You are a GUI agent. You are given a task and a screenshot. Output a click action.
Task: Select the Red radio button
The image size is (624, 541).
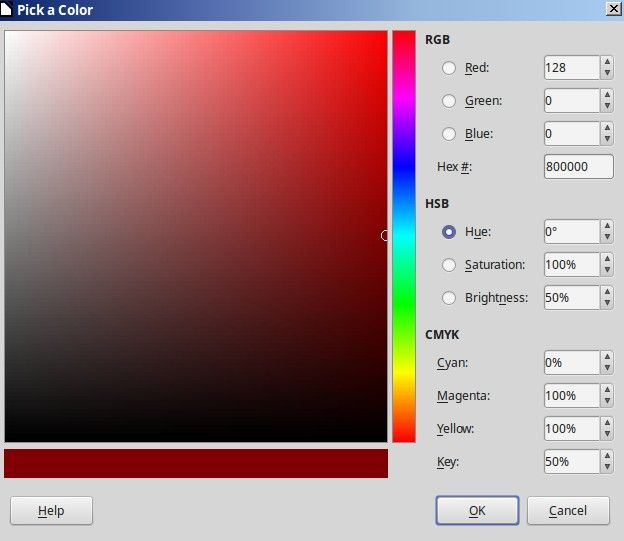448,68
